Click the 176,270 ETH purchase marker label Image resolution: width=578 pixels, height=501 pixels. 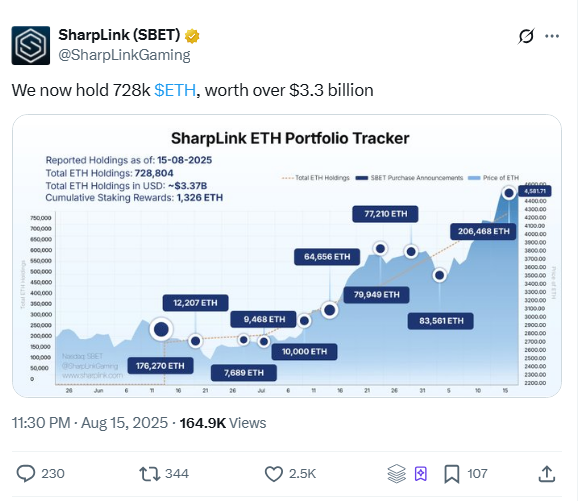click(x=160, y=366)
